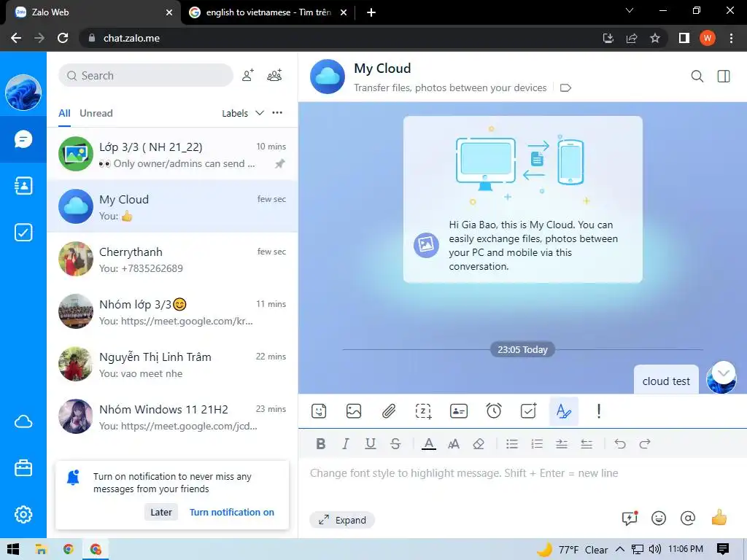Search messages in My Cloud conversation
Screen dimensions: 747x560
tap(697, 76)
